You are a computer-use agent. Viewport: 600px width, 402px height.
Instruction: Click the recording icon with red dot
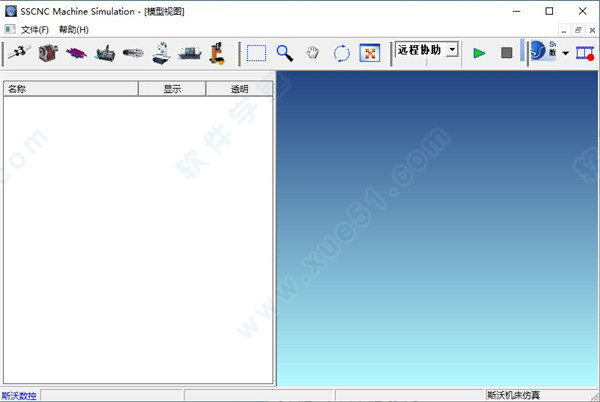[585, 53]
